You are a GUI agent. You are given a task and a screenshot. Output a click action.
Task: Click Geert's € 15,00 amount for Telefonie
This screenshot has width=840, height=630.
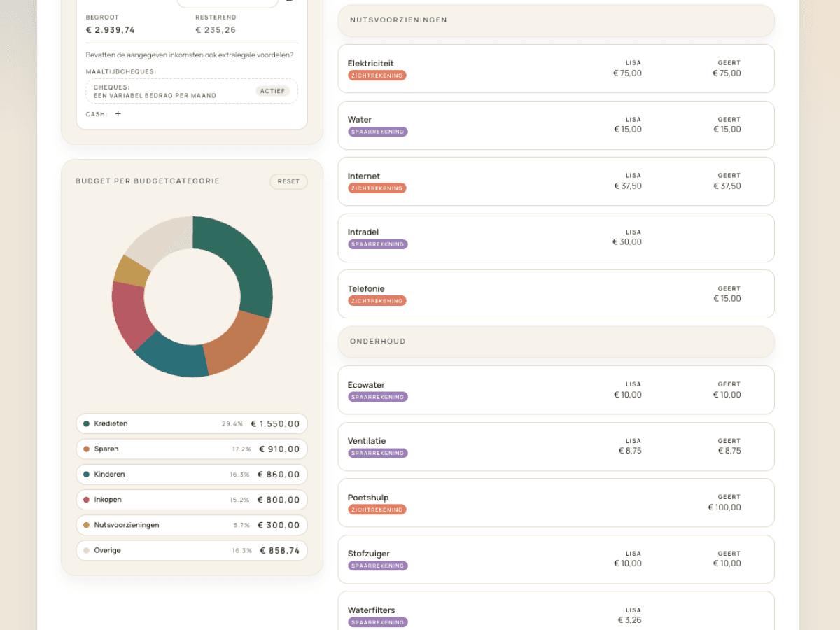727,299
